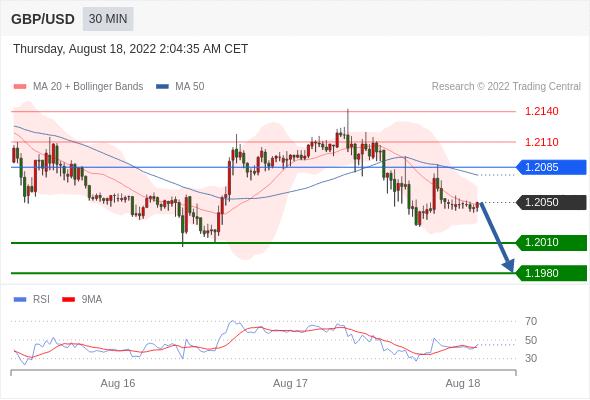This screenshot has width=590, height=400.
Task: Click the RSI 70 level label
Action: (531, 321)
